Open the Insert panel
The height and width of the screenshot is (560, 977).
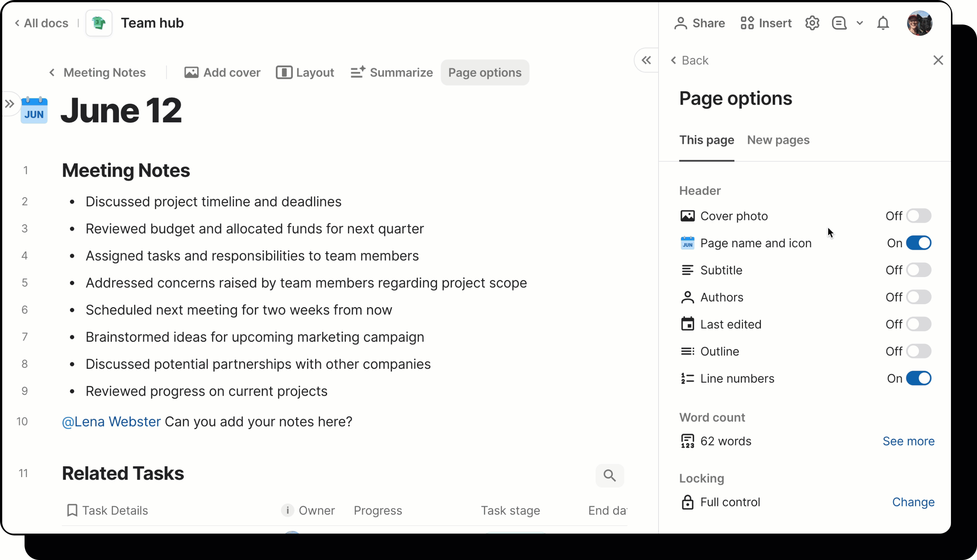[766, 23]
